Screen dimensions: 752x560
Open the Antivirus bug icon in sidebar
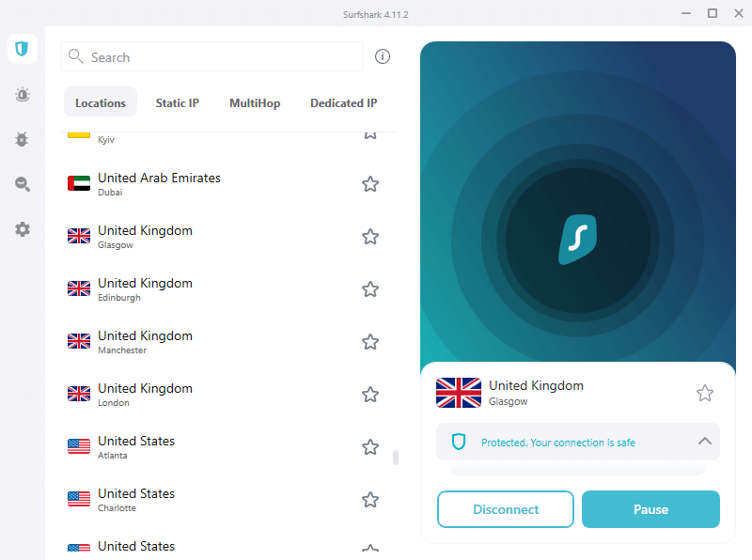22,139
